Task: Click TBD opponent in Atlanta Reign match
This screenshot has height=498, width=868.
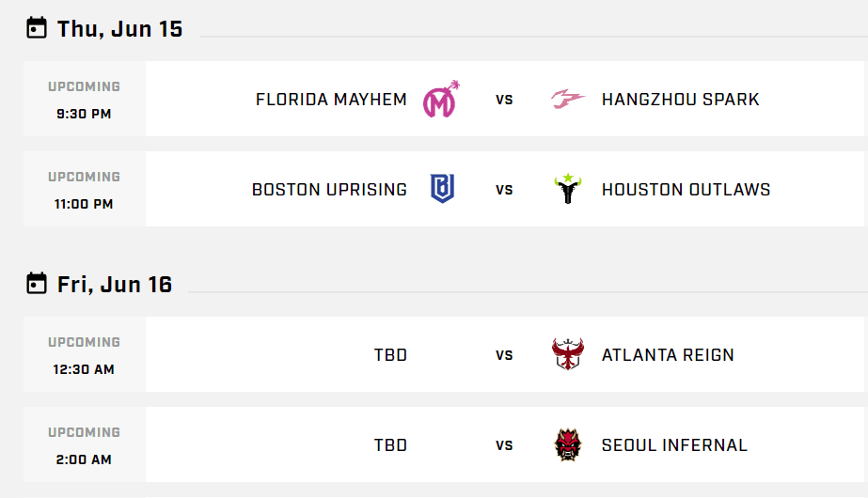Action: click(390, 355)
